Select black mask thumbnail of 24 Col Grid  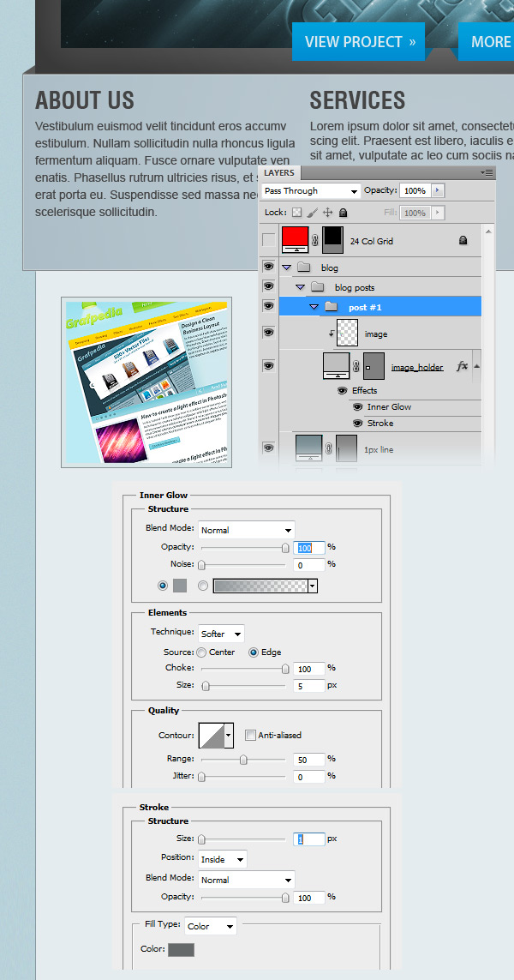pos(332,241)
